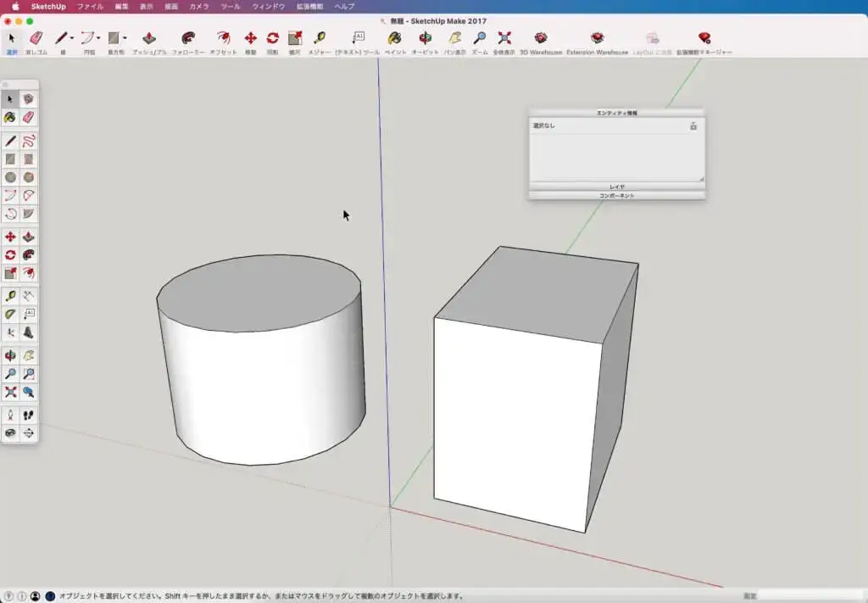Open the Line tool dropdown arrow

pos(72,38)
